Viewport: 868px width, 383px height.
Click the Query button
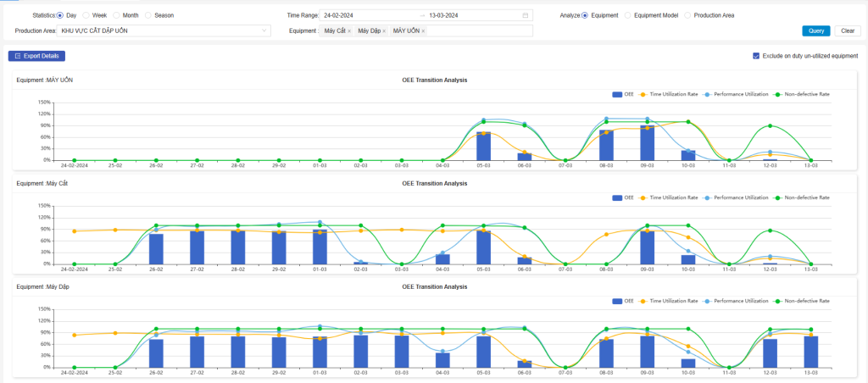[x=816, y=31]
